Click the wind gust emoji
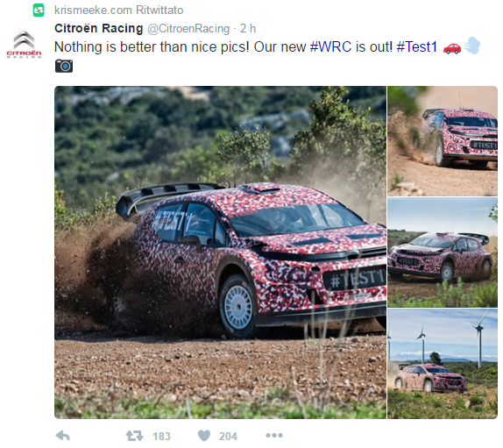The image size is (503, 448). point(471,46)
